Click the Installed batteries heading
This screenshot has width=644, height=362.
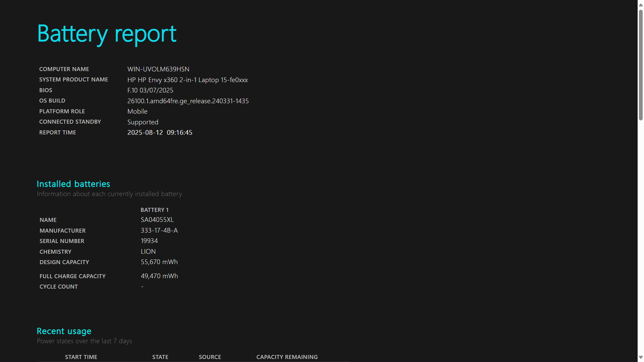tap(73, 184)
